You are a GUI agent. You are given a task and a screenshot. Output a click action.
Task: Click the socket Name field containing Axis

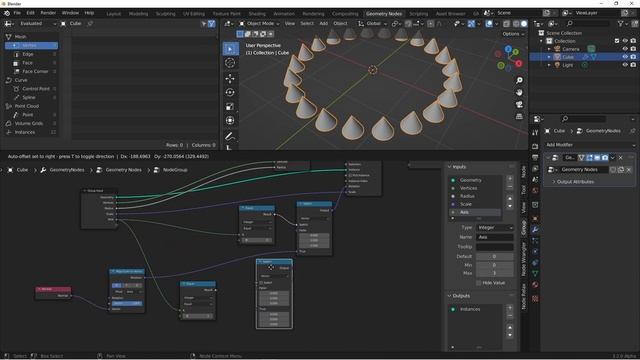(495, 237)
